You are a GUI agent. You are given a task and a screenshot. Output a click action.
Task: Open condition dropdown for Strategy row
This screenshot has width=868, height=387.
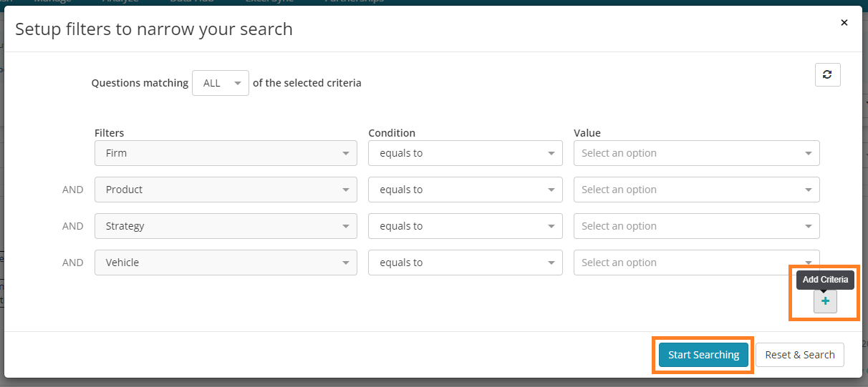(x=466, y=226)
